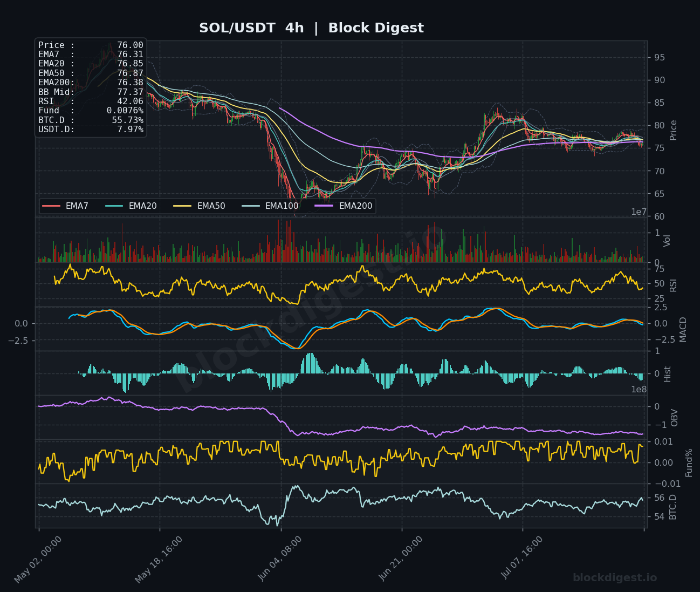Click the EMA7 red legend line swatch
This screenshot has height=592, width=700.
click(51, 206)
